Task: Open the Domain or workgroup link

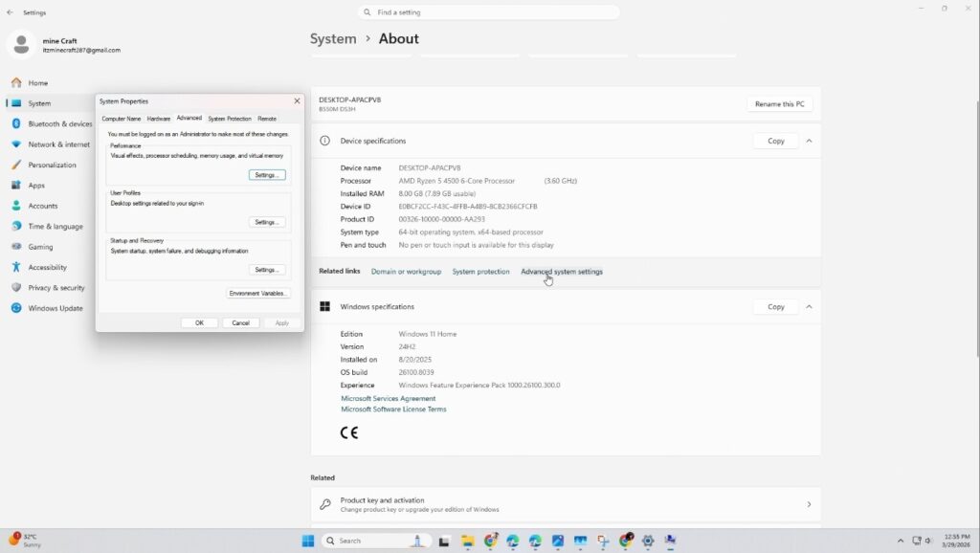Action: tap(406, 271)
